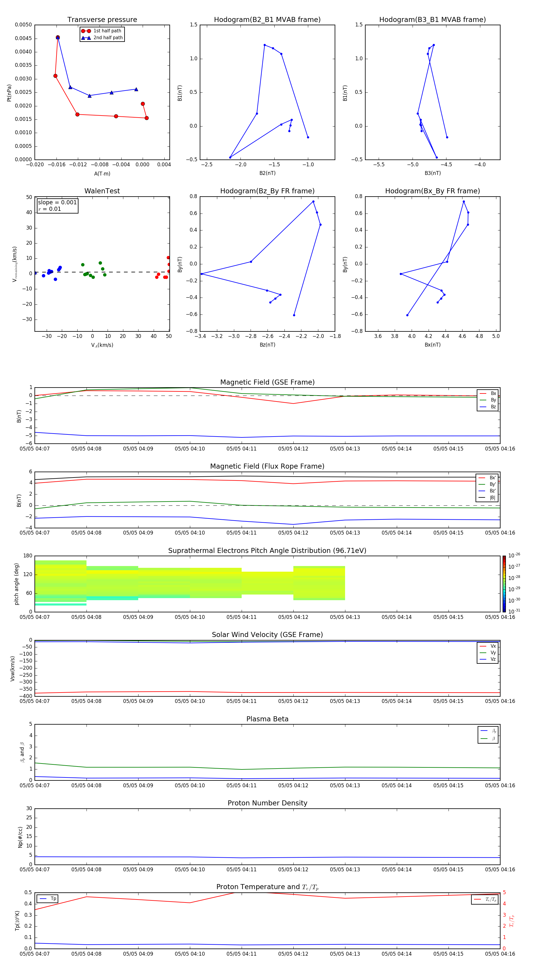This screenshot has width=535, height=980.
Task: Click the "B1(nT)" label of the B2_B1 hodogram
Action: pyautogui.click(x=180, y=93)
